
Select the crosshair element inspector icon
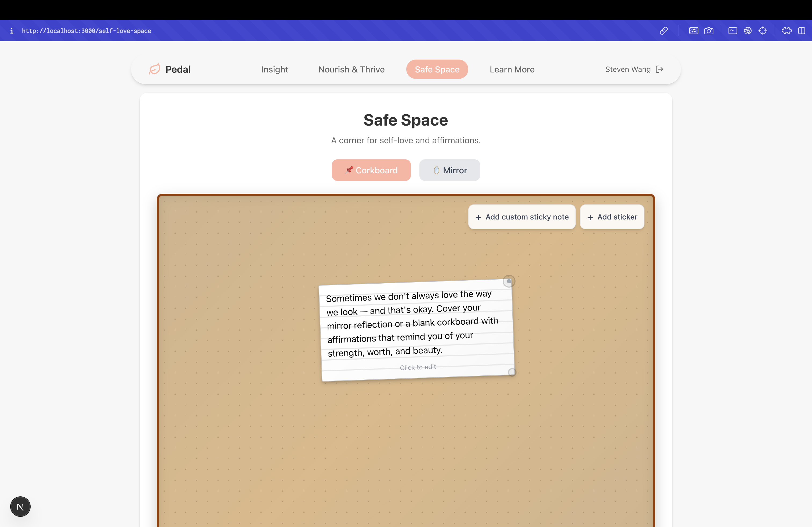pos(763,31)
